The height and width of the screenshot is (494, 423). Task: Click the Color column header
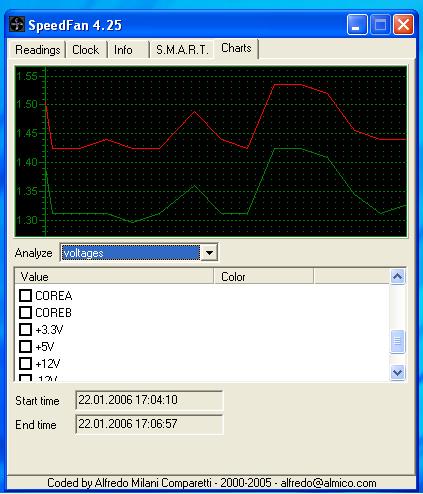[263, 276]
